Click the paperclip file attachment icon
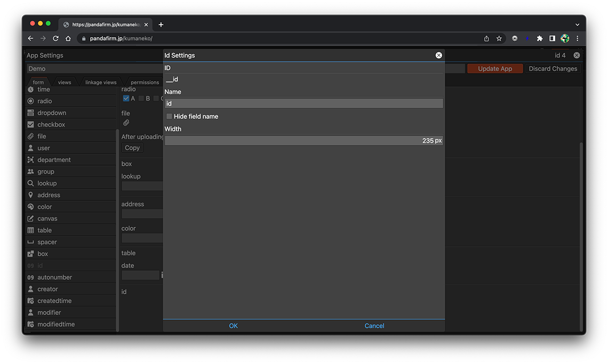 126,123
